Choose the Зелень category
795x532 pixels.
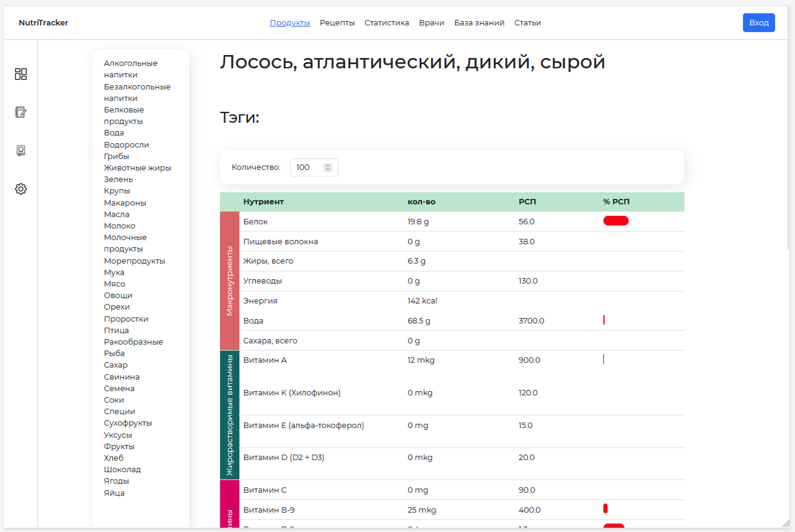click(x=118, y=180)
